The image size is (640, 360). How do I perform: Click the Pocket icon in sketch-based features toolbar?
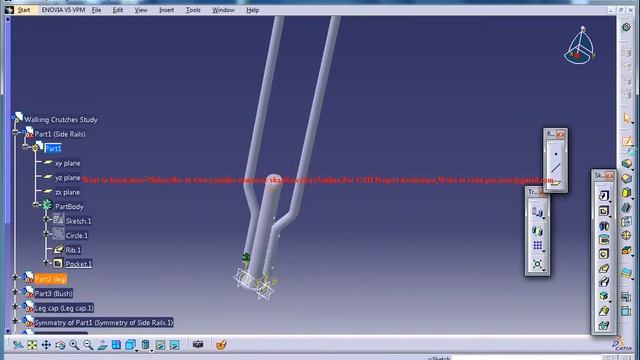604,211
